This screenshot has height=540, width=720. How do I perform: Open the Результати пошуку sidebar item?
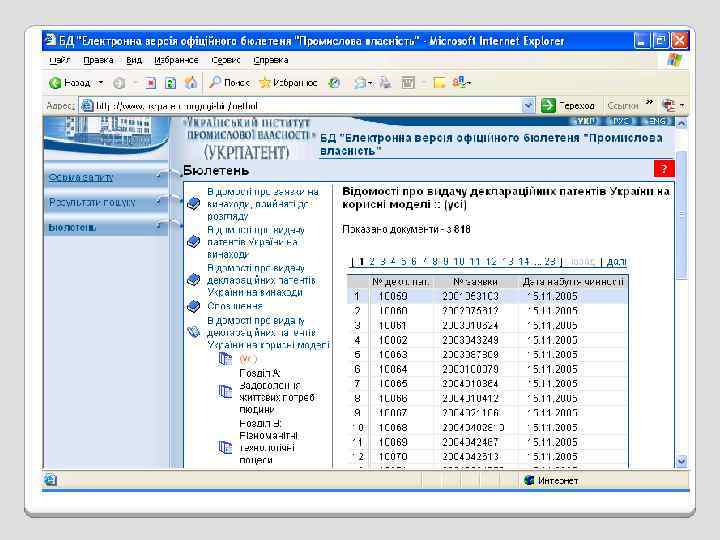92,202
